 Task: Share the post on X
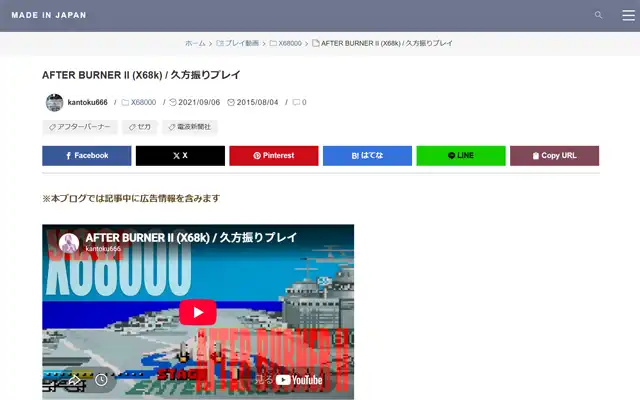coord(180,156)
